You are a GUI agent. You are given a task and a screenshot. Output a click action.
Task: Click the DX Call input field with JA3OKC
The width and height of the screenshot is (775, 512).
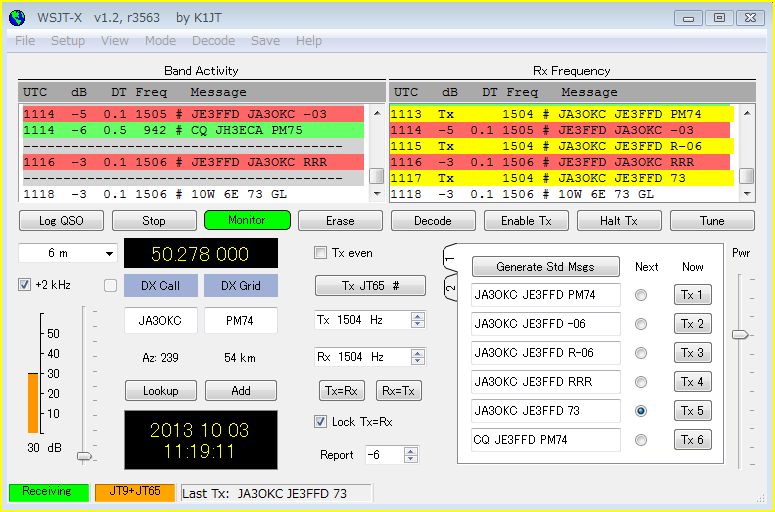click(x=160, y=321)
